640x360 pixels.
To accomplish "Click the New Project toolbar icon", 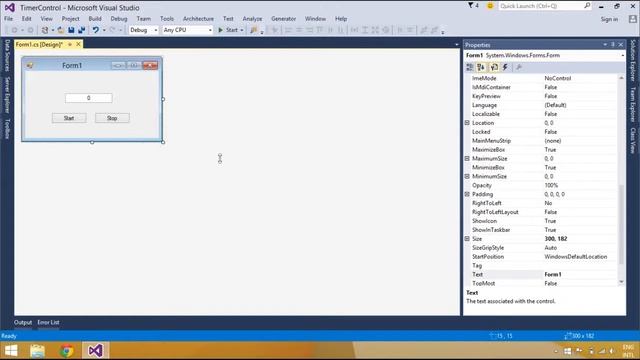I will click(x=44, y=30).
